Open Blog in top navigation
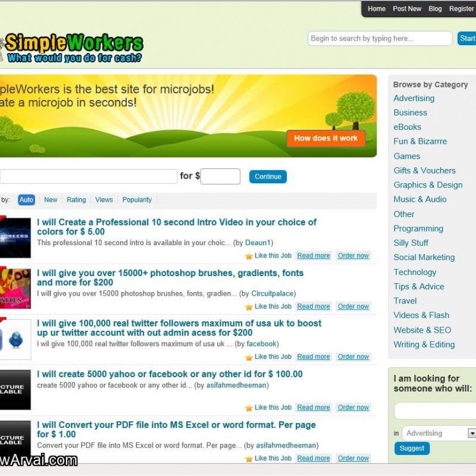Screen dimensions: 476x476 click(x=435, y=9)
